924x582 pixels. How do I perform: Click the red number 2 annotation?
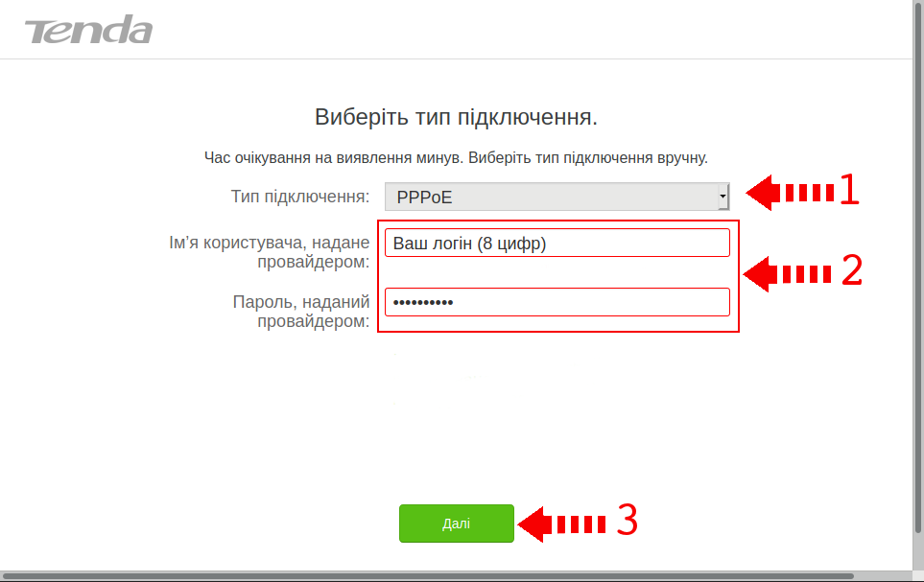(x=852, y=272)
